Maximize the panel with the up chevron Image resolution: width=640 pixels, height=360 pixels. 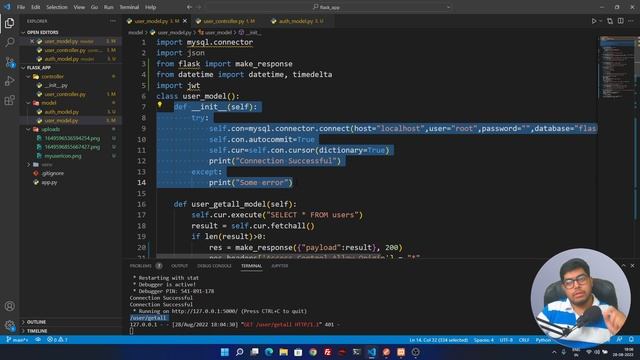[x=623, y=266]
